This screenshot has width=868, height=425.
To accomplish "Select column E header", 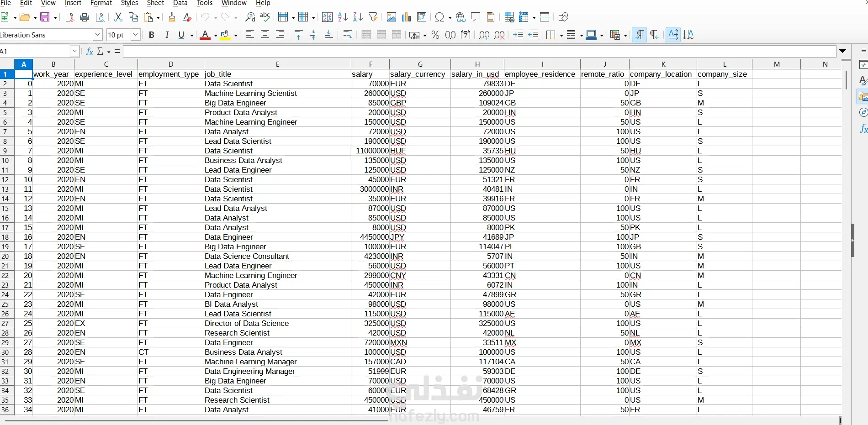I will pyautogui.click(x=277, y=64).
